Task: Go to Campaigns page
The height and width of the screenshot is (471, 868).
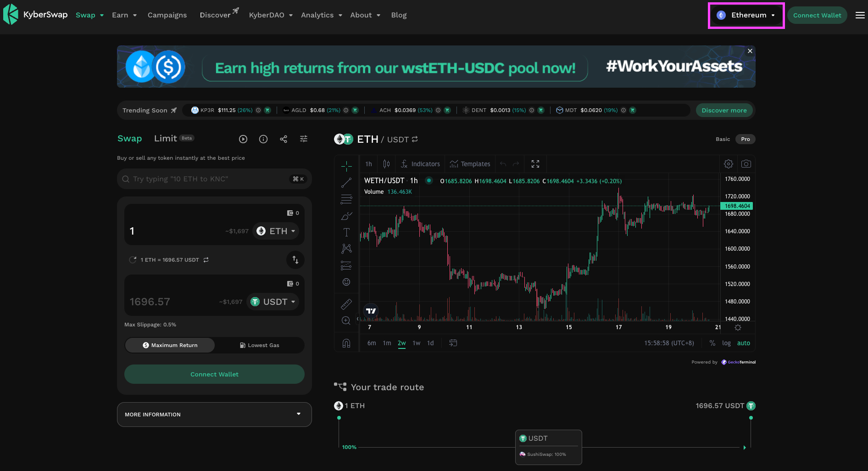Action: 167,15
